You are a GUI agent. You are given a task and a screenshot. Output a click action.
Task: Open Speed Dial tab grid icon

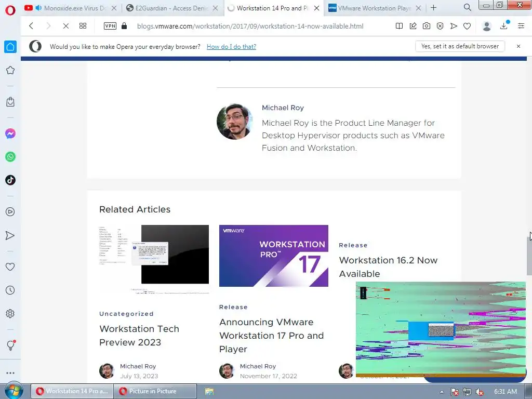click(x=83, y=26)
